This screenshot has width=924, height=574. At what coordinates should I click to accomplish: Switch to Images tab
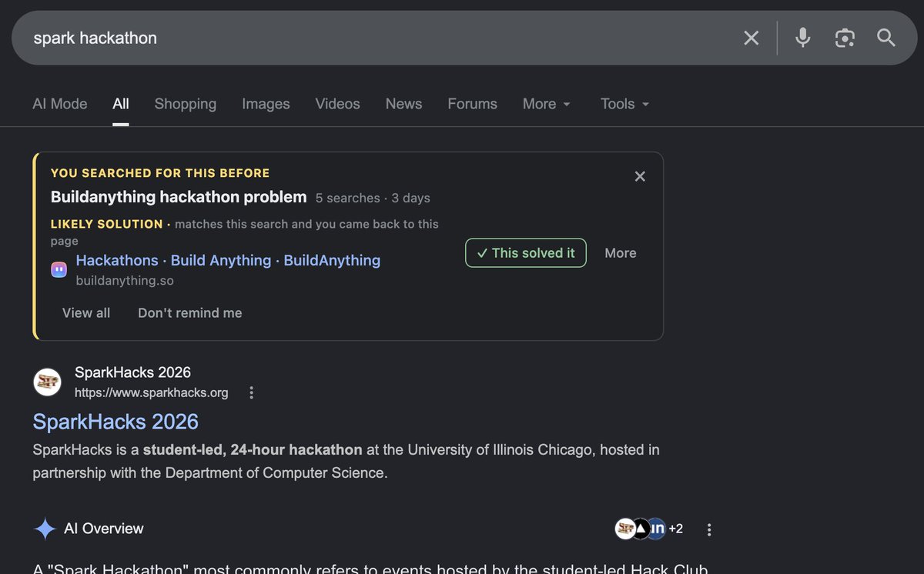(x=266, y=104)
